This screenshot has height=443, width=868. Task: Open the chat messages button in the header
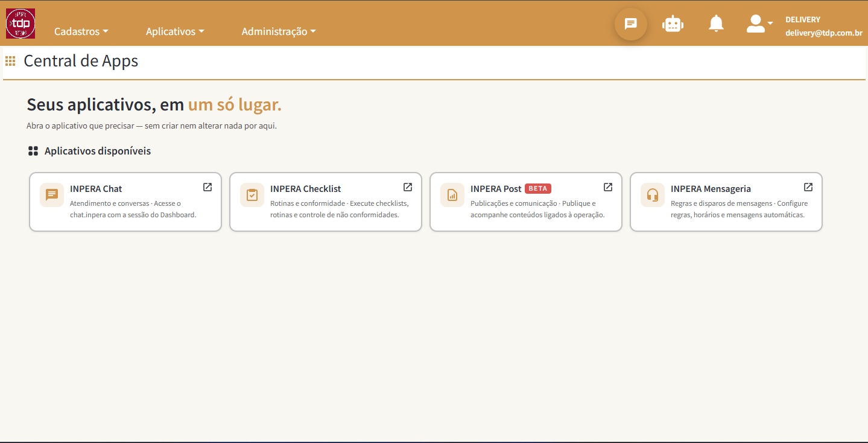(x=631, y=24)
